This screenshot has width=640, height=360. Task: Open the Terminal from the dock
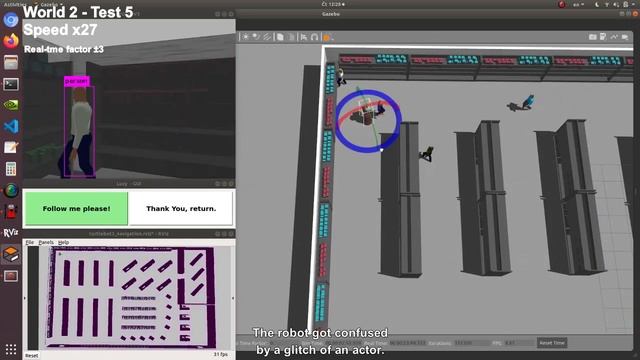[x=11, y=84]
